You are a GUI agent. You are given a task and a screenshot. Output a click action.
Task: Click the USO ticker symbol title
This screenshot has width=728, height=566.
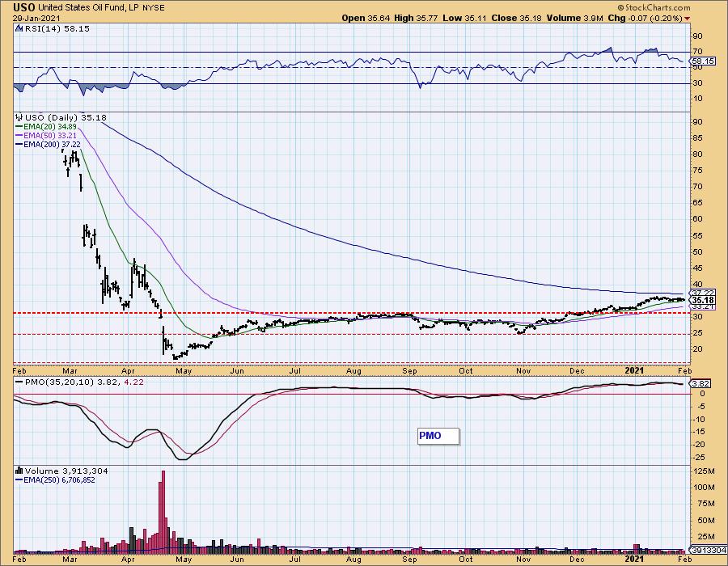coord(24,7)
